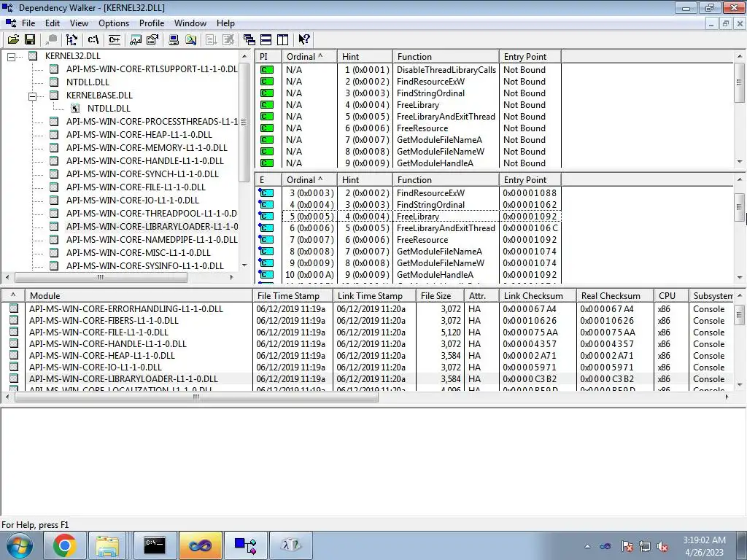
Task: Collapse the KERNEL32.DLL tree root
Action: pos(12,56)
